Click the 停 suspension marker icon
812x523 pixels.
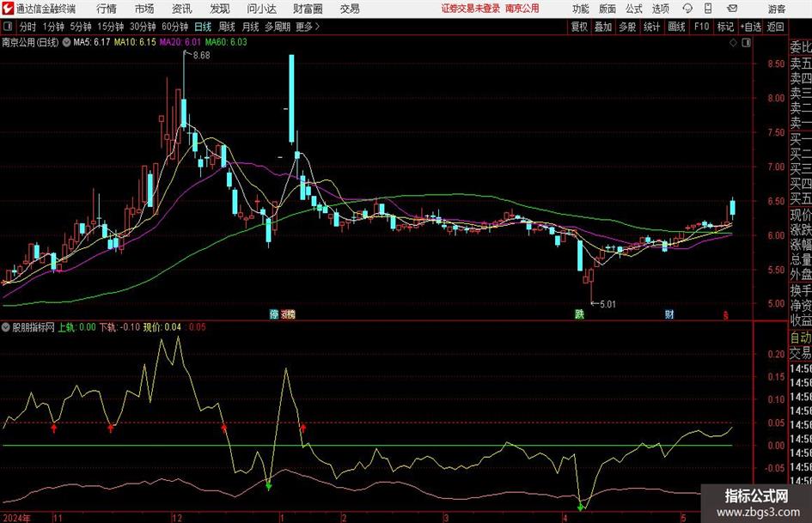(274, 314)
